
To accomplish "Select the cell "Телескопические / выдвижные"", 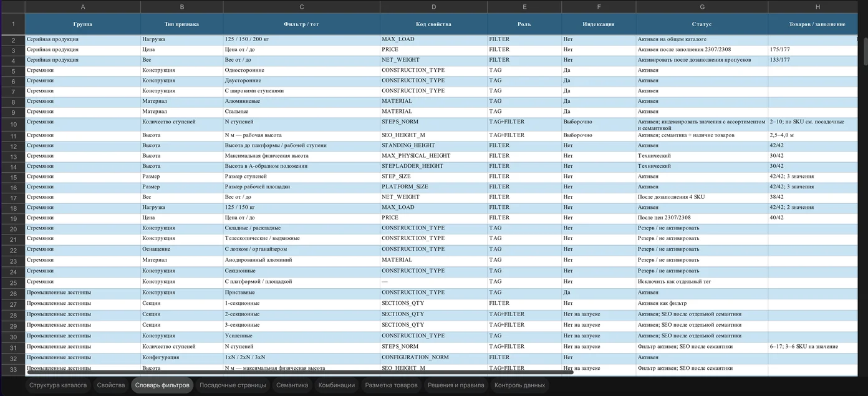I will [x=302, y=238].
